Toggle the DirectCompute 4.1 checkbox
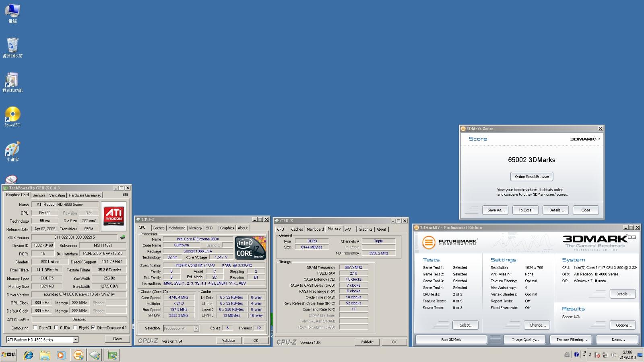The image size is (644, 362). tap(93, 328)
